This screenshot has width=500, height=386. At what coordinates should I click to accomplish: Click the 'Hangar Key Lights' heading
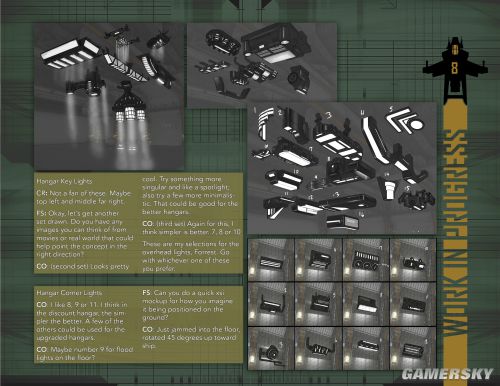point(64,181)
